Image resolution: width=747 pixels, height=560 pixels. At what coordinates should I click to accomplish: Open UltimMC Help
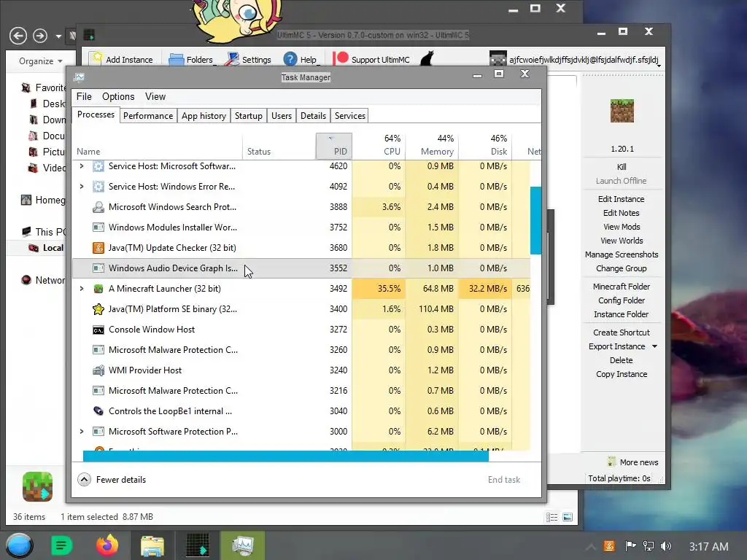pyautogui.click(x=300, y=60)
